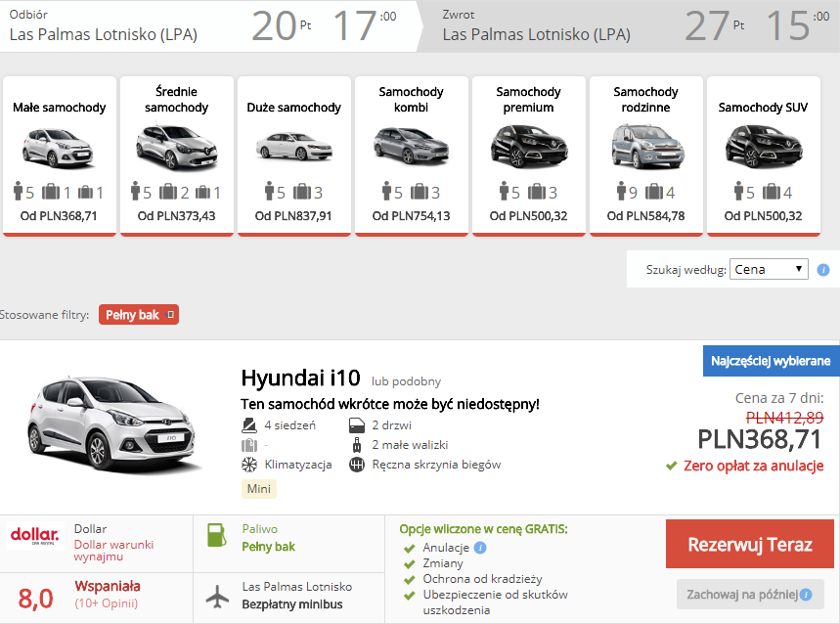Select the Duże samochody category card

pyautogui.click(x=294, y=156)
